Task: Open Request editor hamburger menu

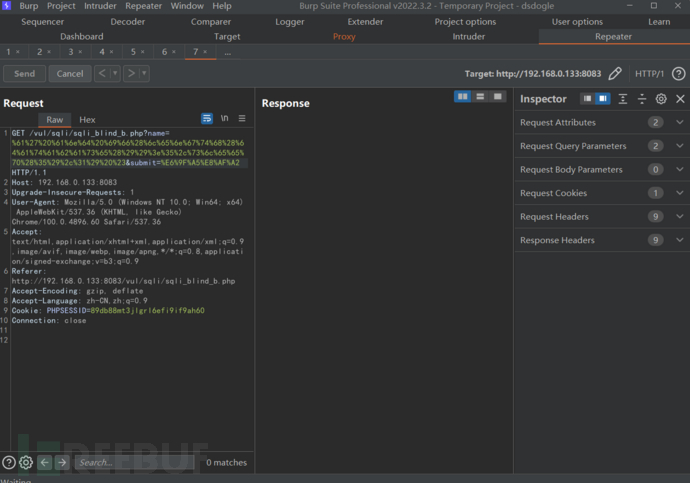Action: point(242,118)
